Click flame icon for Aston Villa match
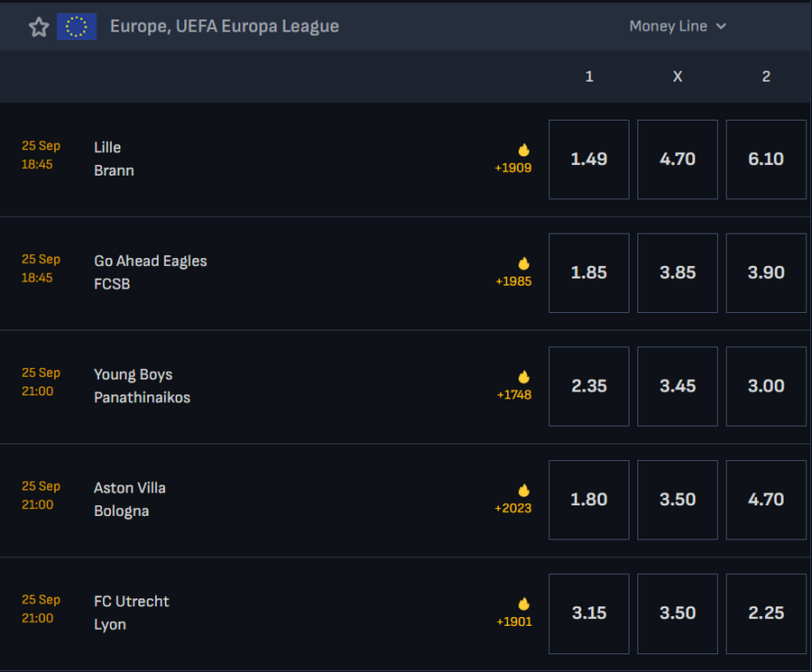The width and height of the screenshot is (812, 672). (523, 491)
